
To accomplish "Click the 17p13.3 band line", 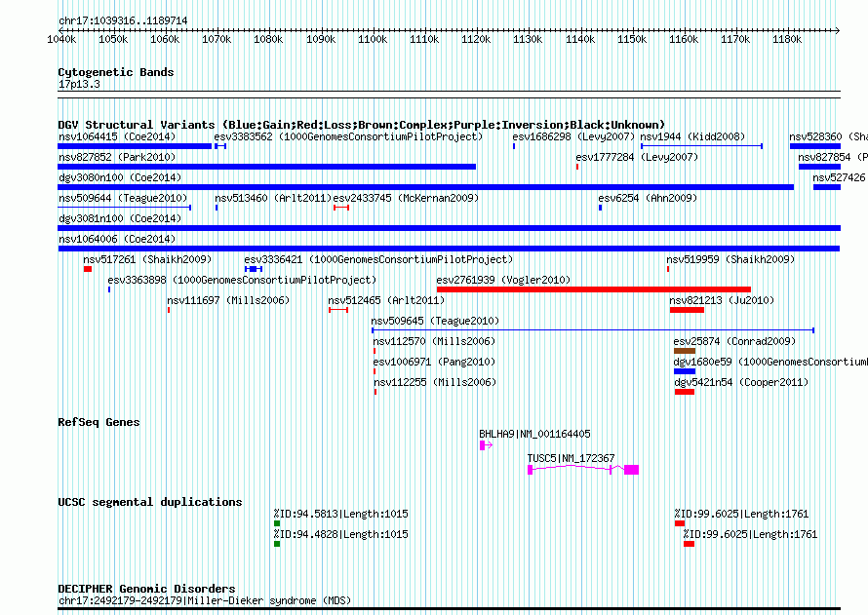I will click(x=449, y=95).
